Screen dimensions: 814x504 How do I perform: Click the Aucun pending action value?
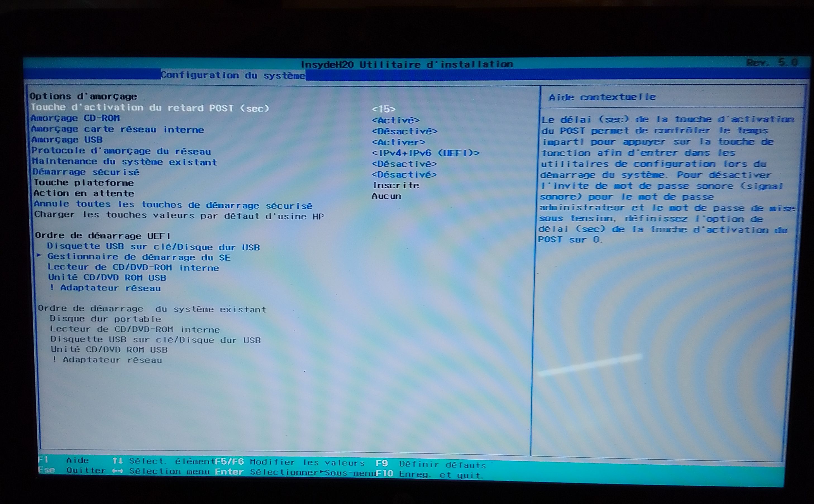[386, 196]
